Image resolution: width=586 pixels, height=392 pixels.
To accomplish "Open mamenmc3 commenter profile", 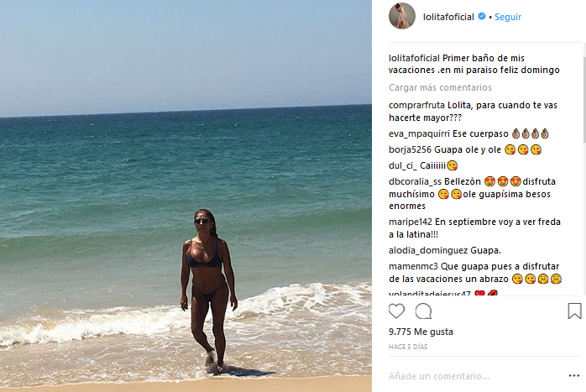I will click(x=413, y=266).
